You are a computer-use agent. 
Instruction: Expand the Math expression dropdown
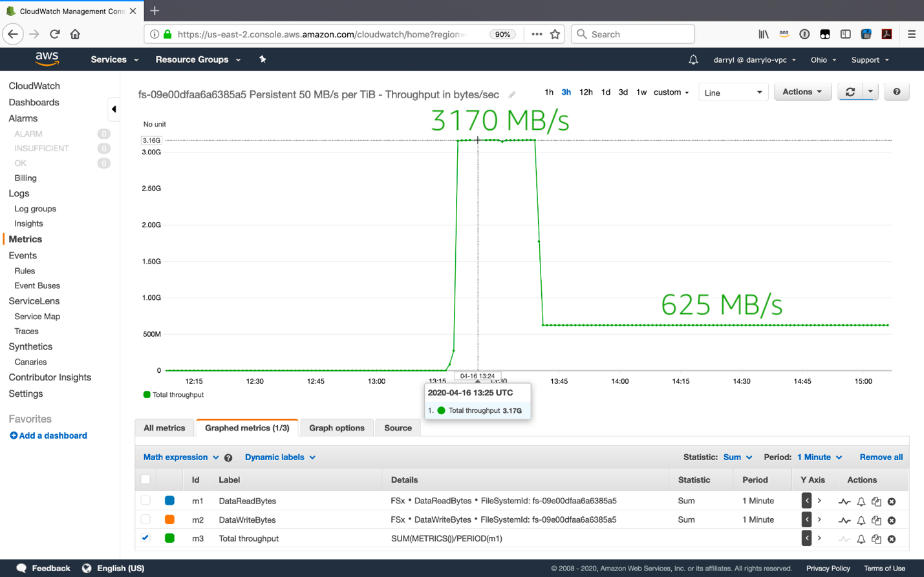click(180, 457)
